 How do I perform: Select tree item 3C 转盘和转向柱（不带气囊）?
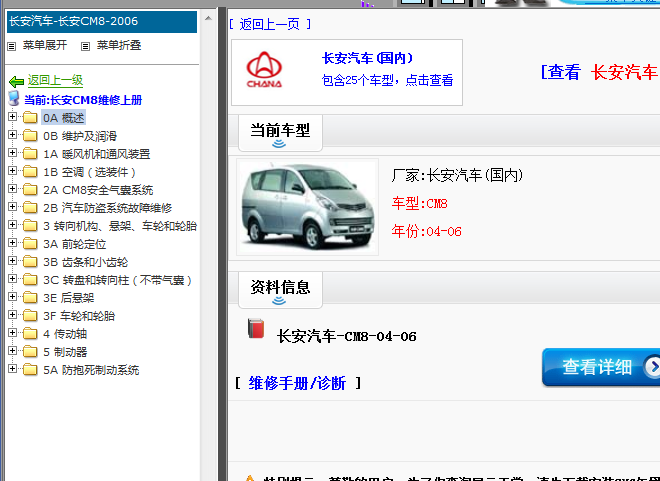117,280
